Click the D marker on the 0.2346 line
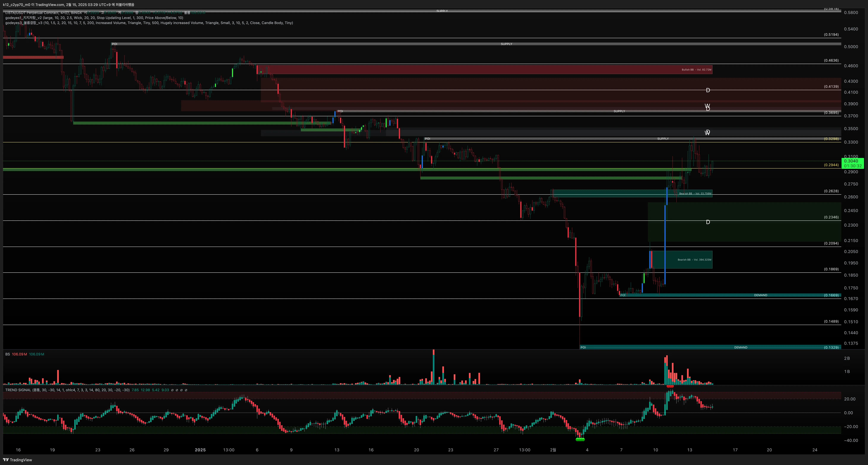Image resolution: width=868 pixels, height=465 pixels. click(x=708, y=222)
